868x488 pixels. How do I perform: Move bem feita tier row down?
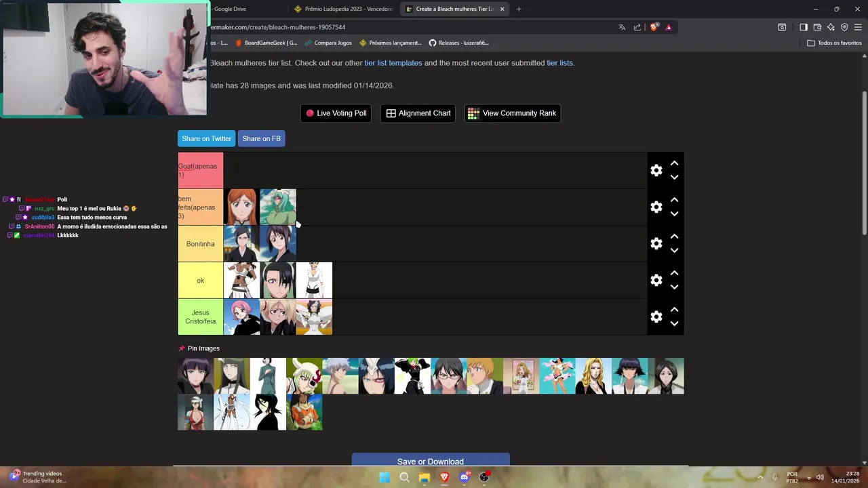674,214
